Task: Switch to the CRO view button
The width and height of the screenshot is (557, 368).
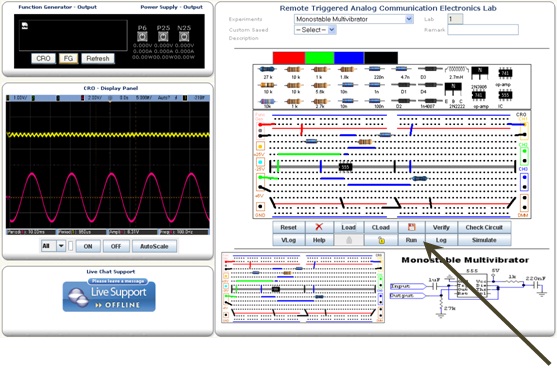Action: point(43,58)
